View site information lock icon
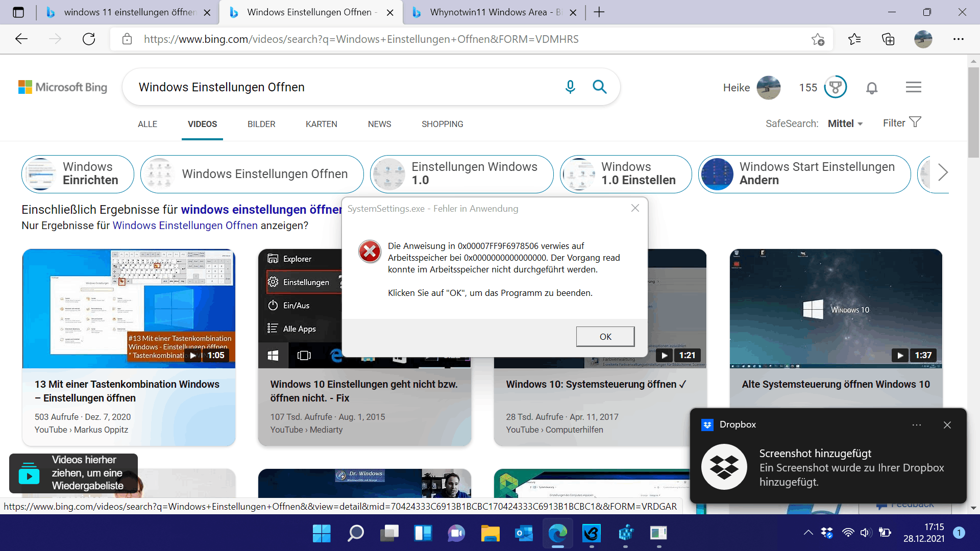 pyautogui.click(x=127, y=39)
